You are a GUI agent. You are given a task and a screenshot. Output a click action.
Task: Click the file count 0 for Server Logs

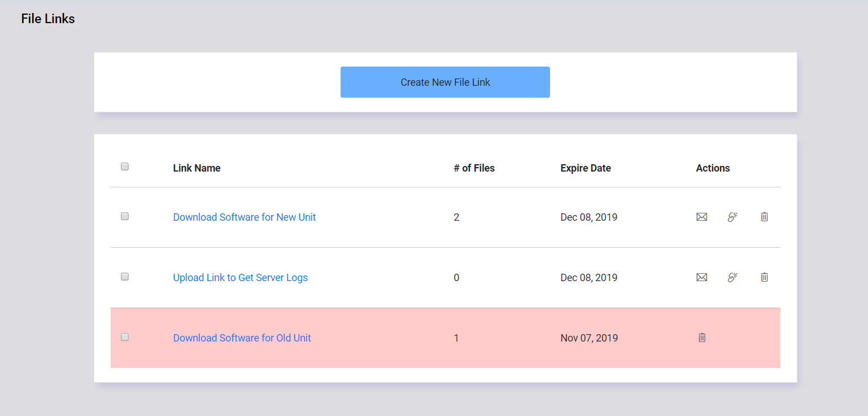point(456,278)
